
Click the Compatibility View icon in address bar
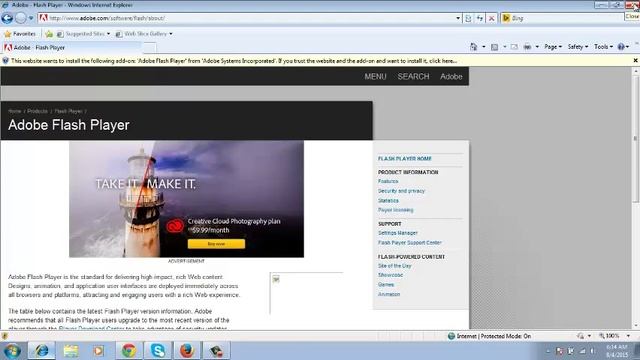pyautogui.click(x=468, y=18)
